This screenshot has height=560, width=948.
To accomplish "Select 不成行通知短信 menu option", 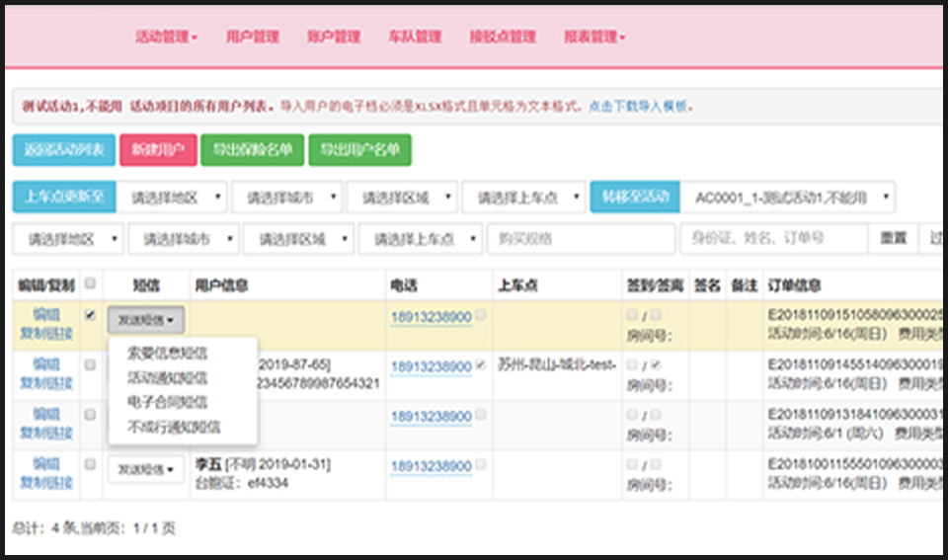I will pyautogui.click(x=174, y=427).
